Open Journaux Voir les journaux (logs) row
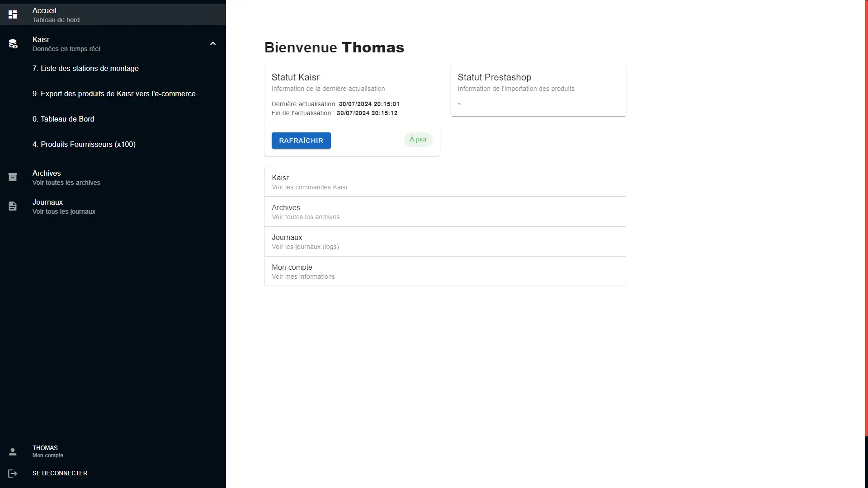 tap(445, 241)
